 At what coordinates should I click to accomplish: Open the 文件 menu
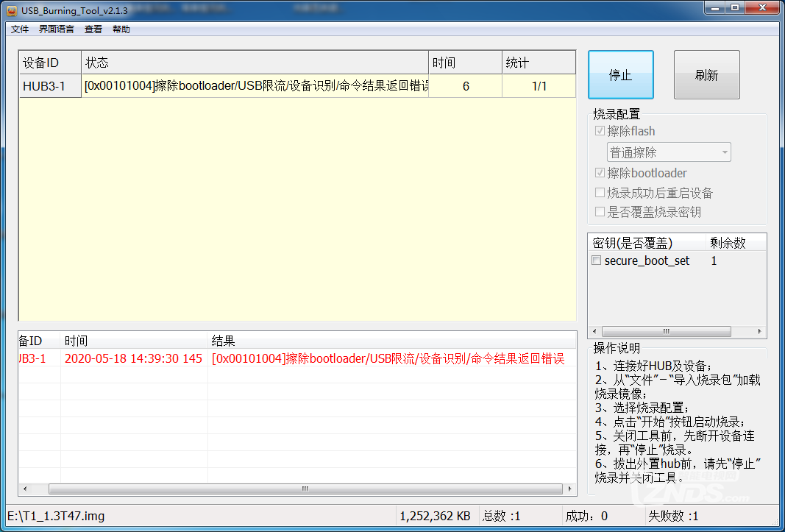pos(20,29)
